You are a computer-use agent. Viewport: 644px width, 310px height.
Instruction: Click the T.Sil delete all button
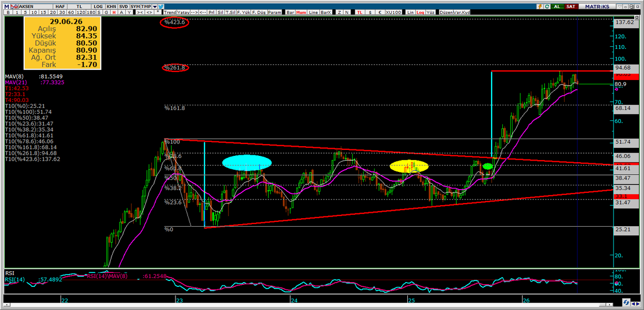point(230,12)
